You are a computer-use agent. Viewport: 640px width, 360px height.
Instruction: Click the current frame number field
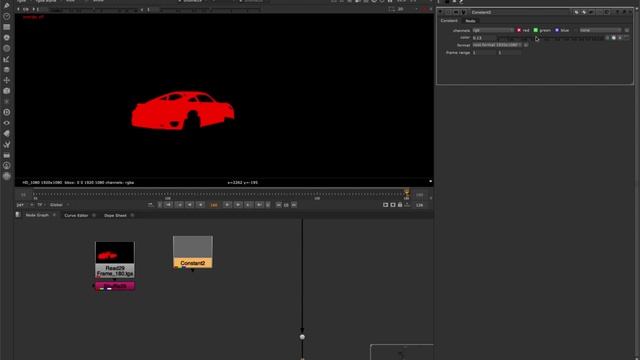click(x=214, y=205)
